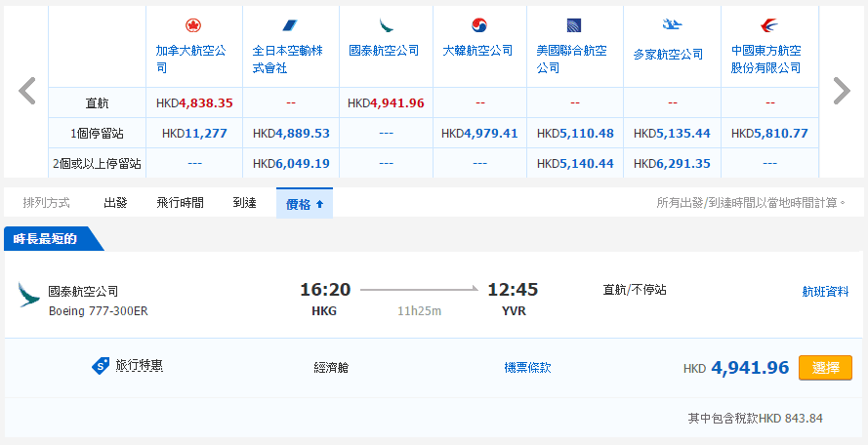Choose United two-stop fare HKD5,140.44

click(575, 163)
